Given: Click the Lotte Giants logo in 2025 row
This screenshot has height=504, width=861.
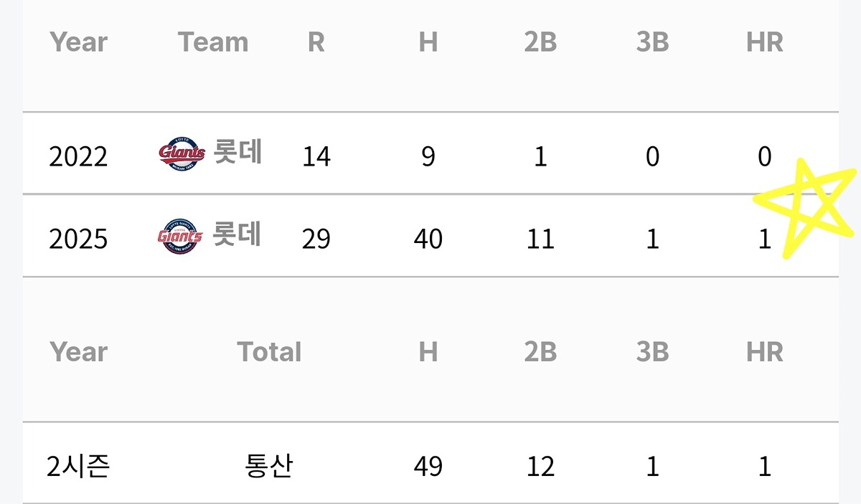Looking at the screenshot, I should [x=181, y=237].
